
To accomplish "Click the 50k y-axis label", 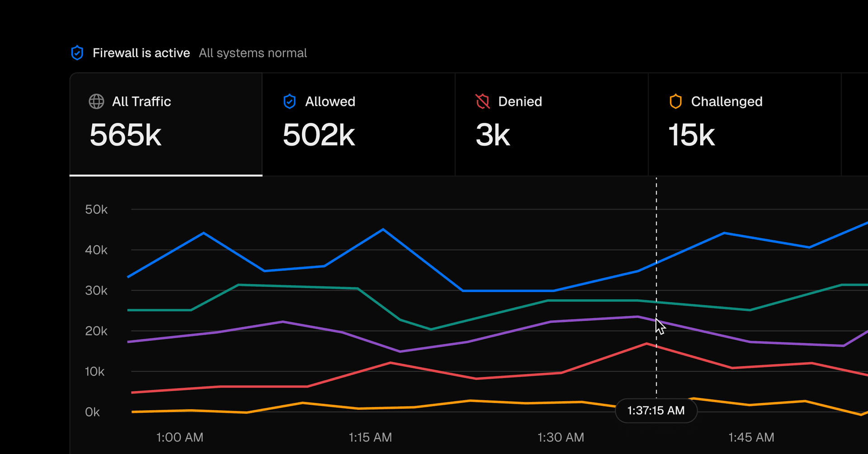I will (96, 210).
